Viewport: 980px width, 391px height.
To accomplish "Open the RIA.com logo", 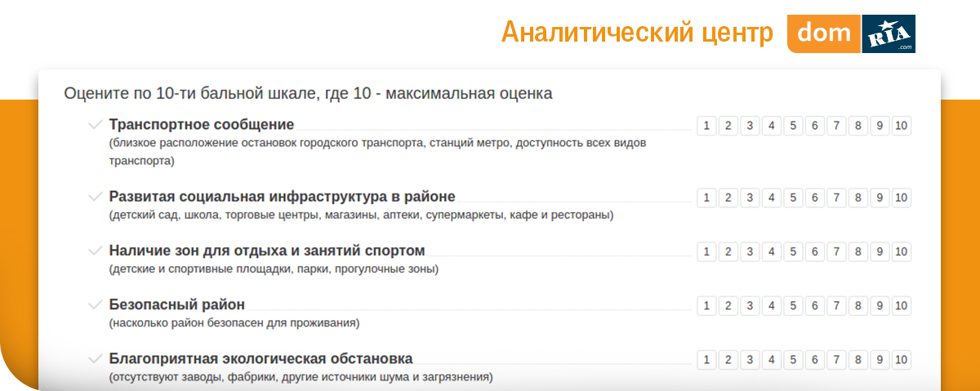I will click(889, 34).
